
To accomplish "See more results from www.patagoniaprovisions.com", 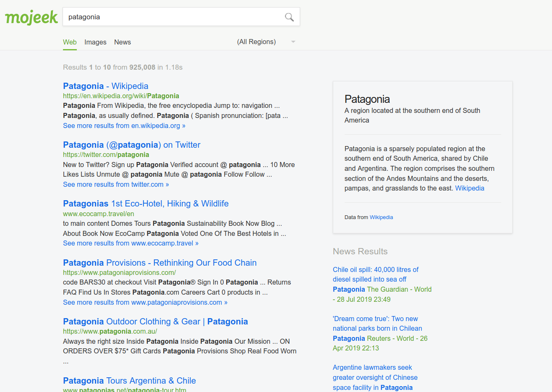I will point(145,302).
